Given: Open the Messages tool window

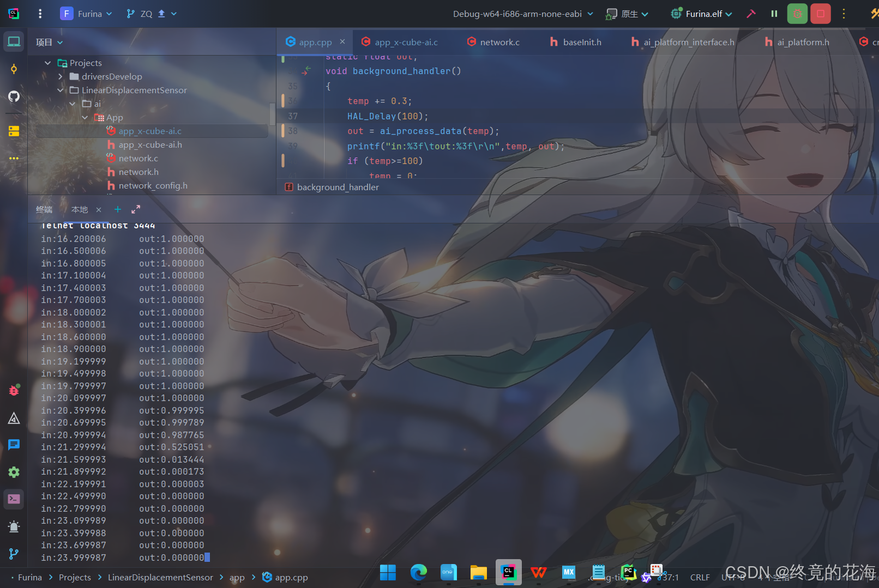Looking at the screenshot, I should click(x=14, y=445).
